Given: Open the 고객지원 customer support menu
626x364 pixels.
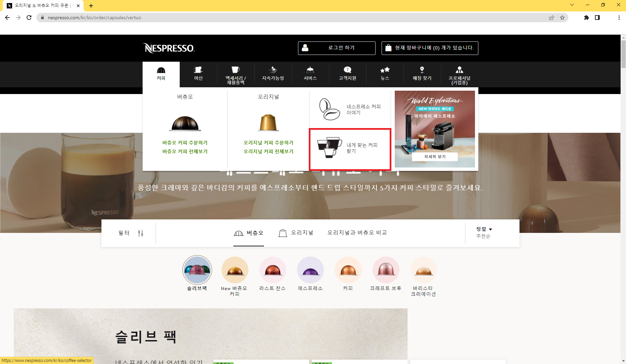Looking at the screenshot, I should (348, 74).
